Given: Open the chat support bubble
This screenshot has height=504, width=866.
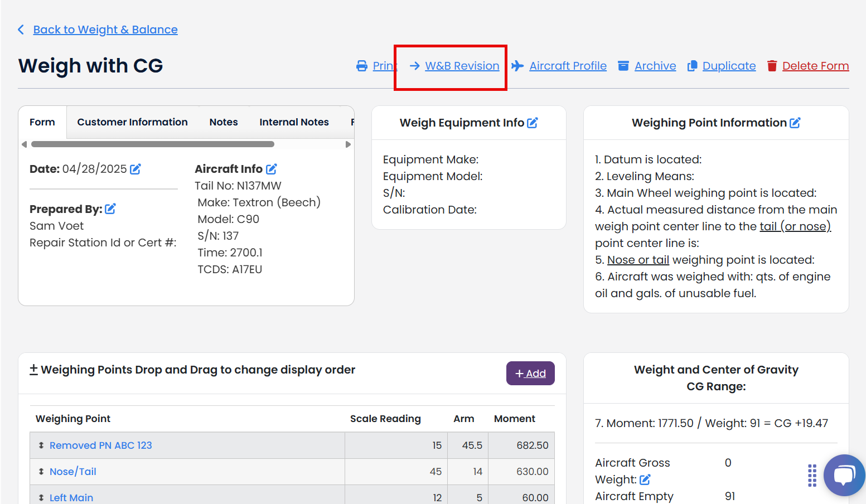Looking at the screenshot, I should pyautogui.click(x=844, y=475).
